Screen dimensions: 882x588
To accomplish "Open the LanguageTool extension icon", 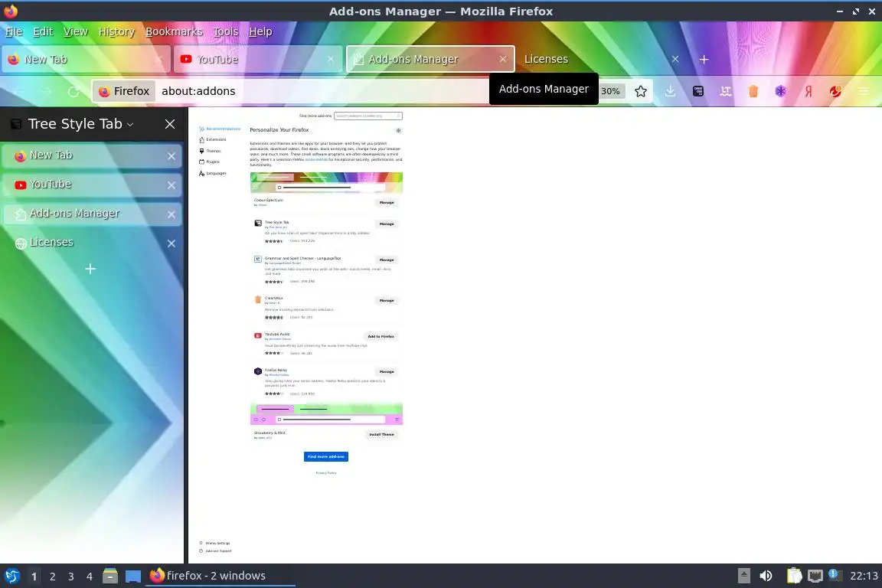I will [x=726, y=91].
